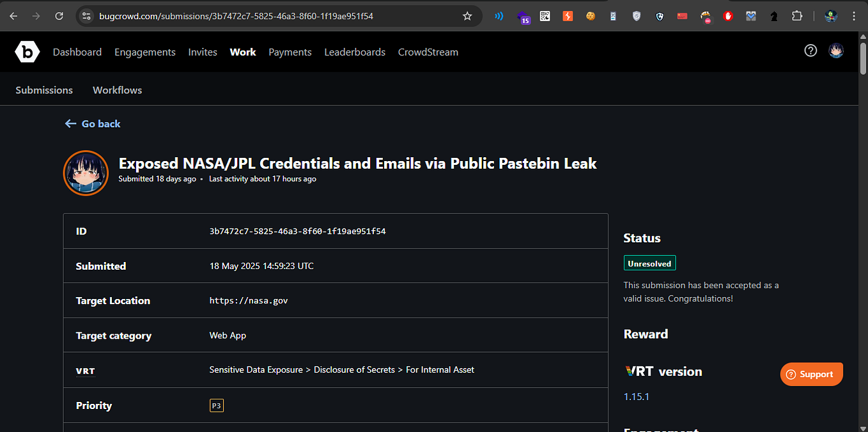Click the red hand blocker extension icon
Screen dimensions: 868x432
[x=728, y=16]
